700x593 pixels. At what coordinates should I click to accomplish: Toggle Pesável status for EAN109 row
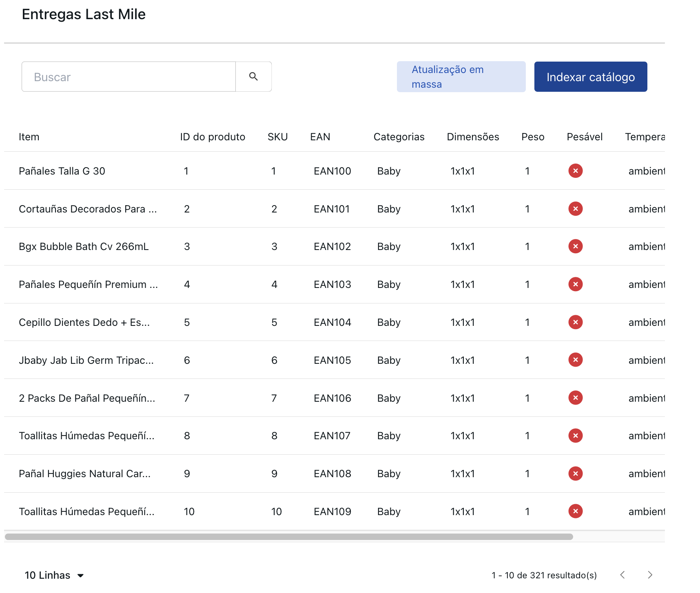(575, 511)
